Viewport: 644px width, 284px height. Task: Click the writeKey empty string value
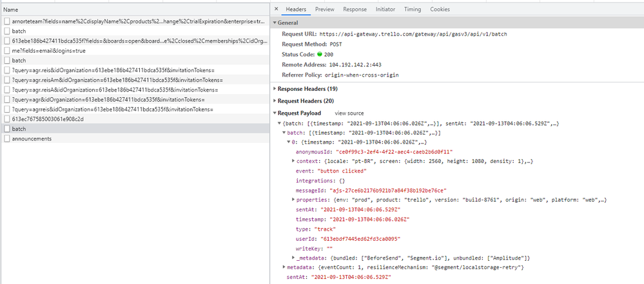point(329,249)
